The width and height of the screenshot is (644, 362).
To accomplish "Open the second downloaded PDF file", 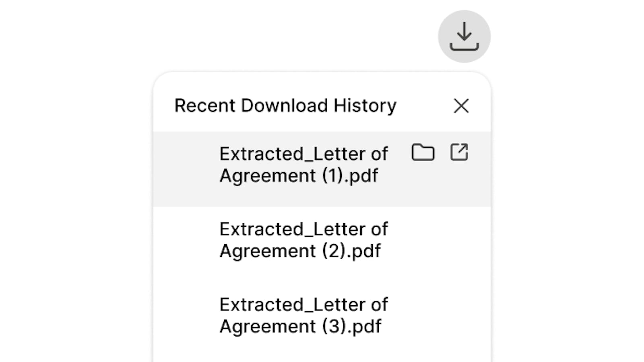I will 303,240.
